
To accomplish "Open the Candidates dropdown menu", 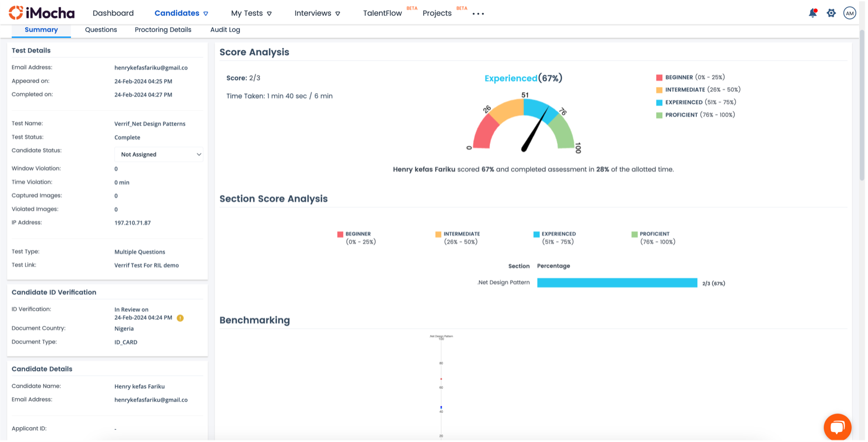I will 181,13.
